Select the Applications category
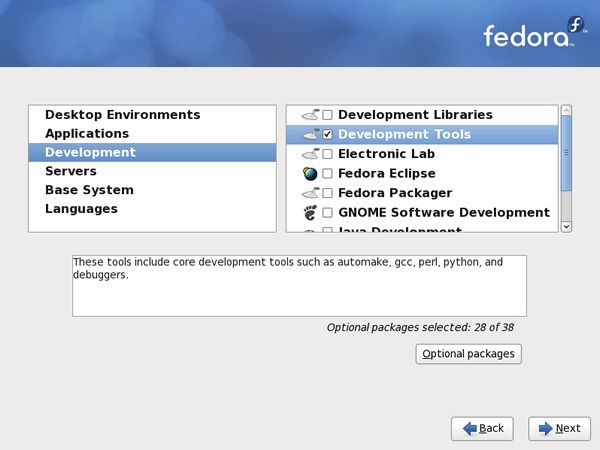 pyautogui.click(x=152, y=134)
